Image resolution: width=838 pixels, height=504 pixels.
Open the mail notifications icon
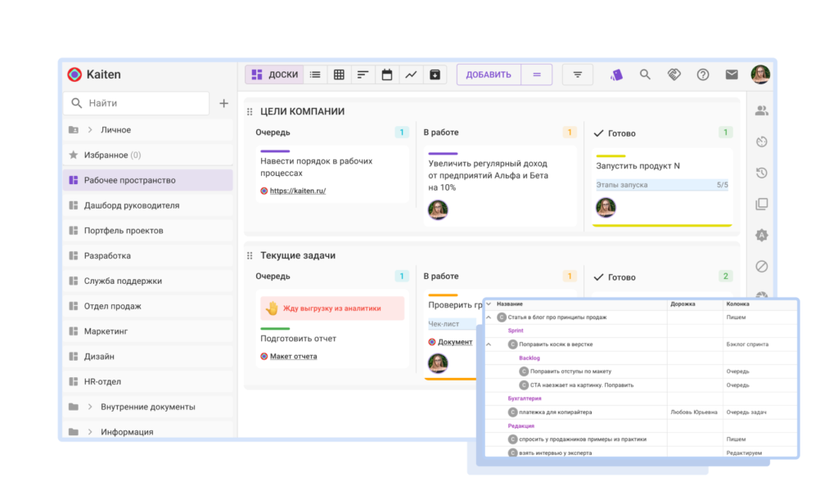(x=732, y=74)
